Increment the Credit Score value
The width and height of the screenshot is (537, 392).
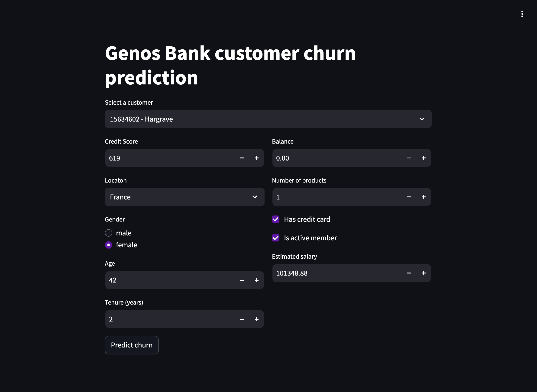coord(257,158)
